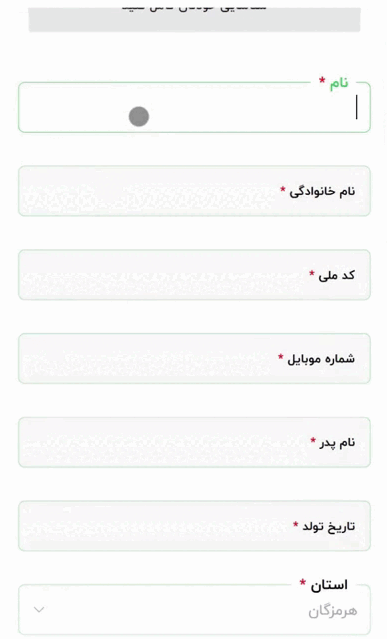Viewport: 387px width, 639px height.
Task: Click the gray banner at the top
Action: point(194,19)
